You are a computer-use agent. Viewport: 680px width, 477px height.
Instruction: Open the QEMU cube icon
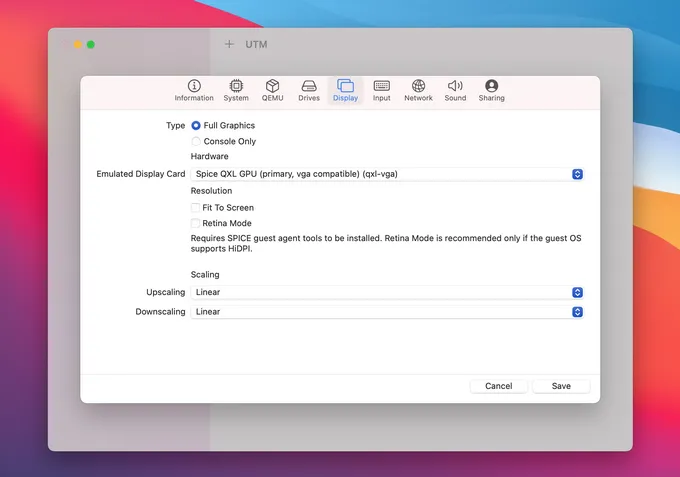pos(272,86)
